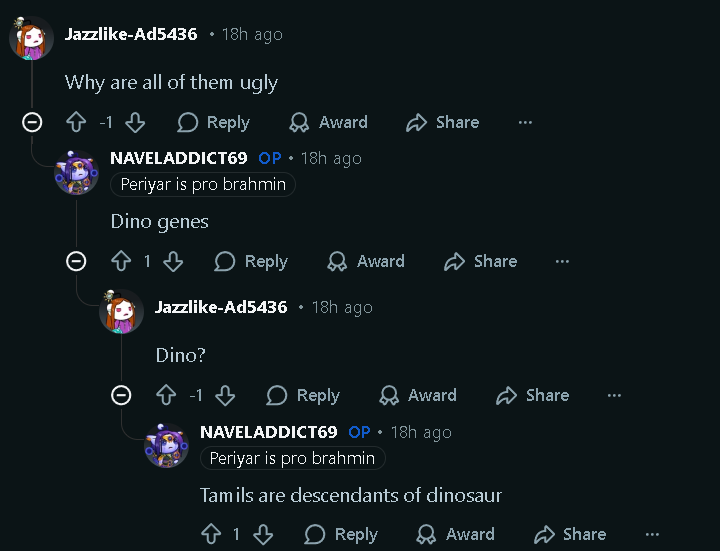Upvote the "Dino?" comment
720x551 pixels.
tap(166, 395)
